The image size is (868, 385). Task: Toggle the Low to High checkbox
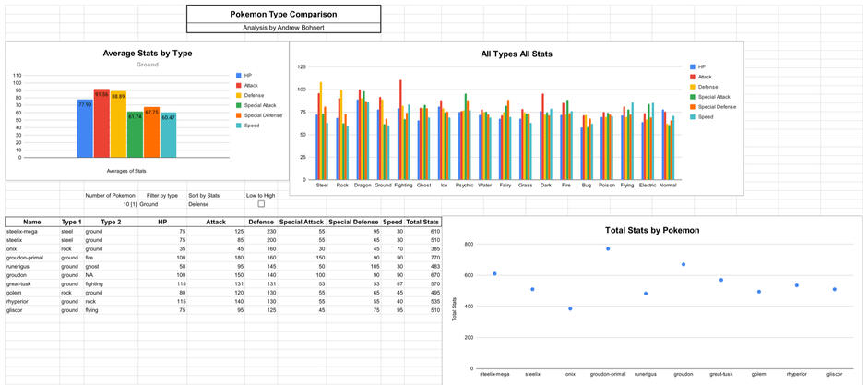[x=261, y=204]
